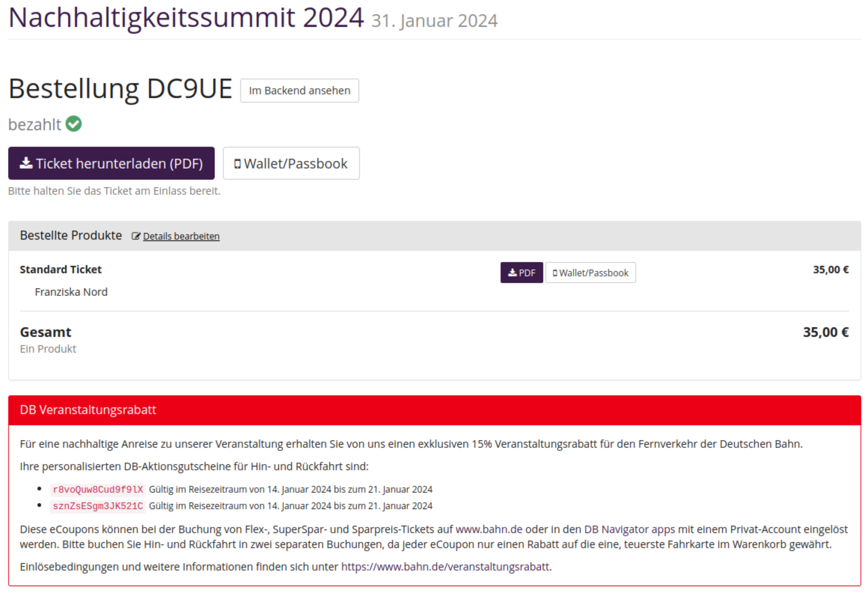Click the red DB Veranstaltungsrabatt header
868x593 pixels.
pyautogui.click(x=88, y=410)
